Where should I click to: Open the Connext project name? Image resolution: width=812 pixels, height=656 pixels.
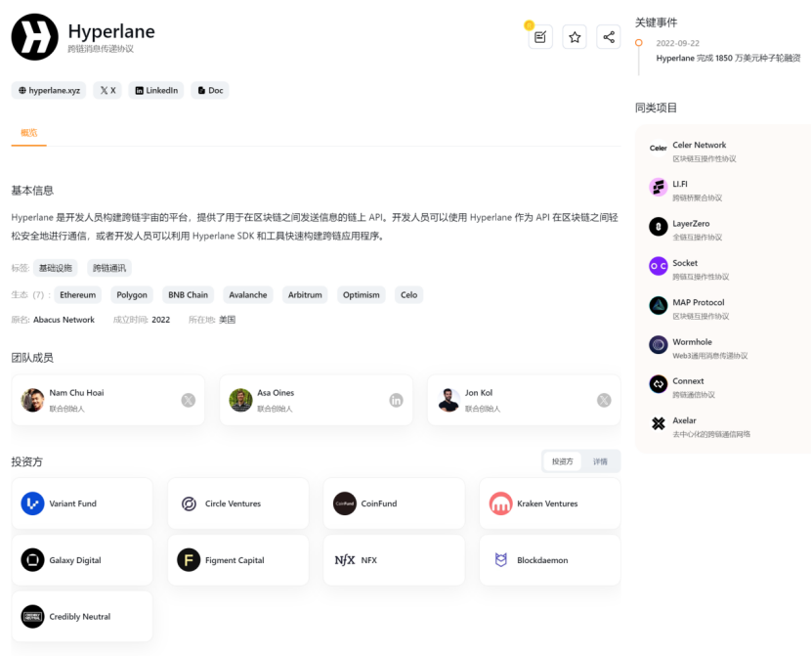coord(688,381)
